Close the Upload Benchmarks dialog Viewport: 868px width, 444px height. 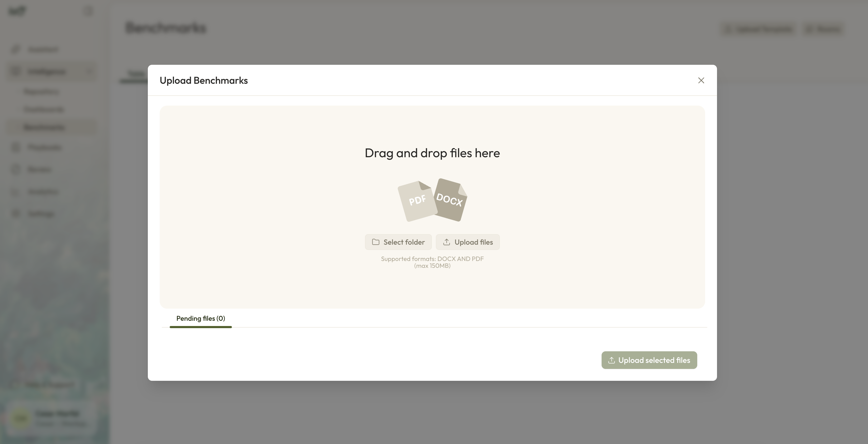click(701, 81)
